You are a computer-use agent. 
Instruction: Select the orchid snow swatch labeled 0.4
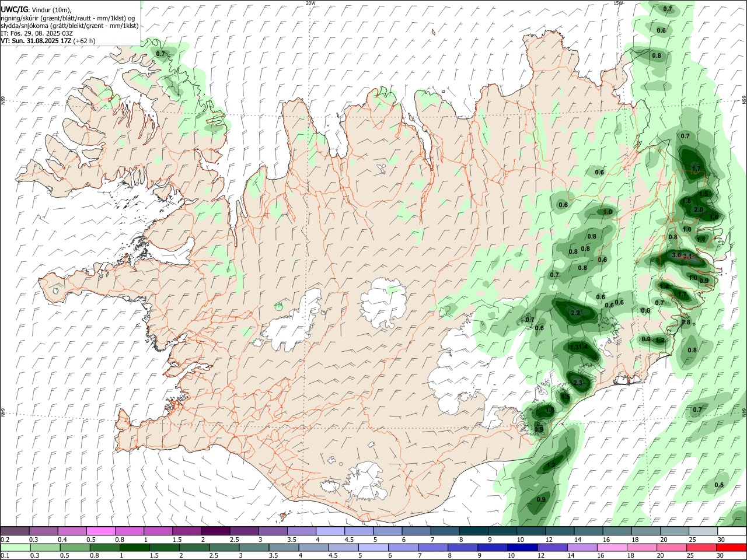tap(72, 531)
